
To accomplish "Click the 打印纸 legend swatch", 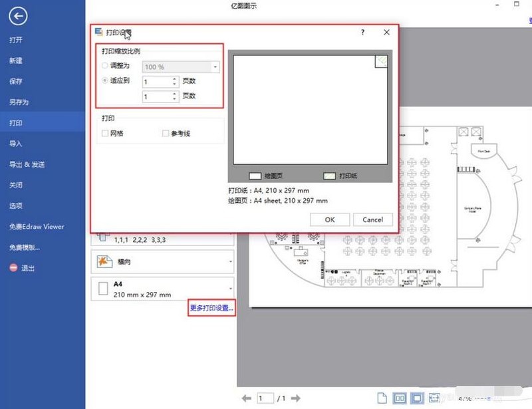I will click(329, 176).
